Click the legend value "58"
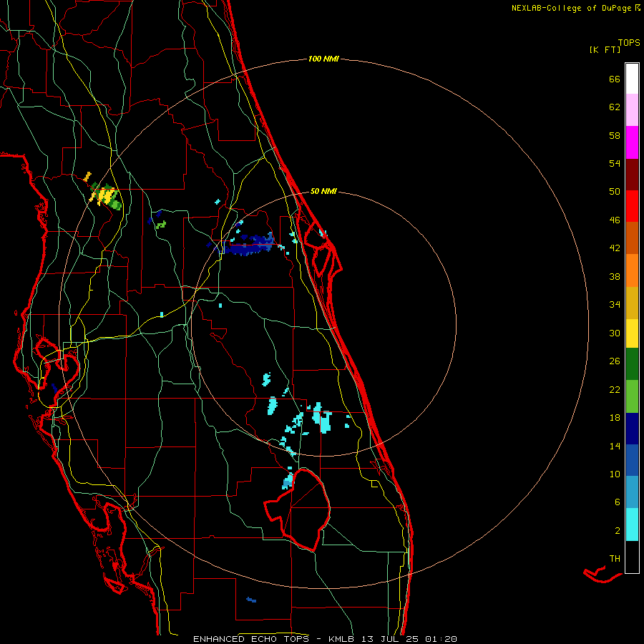 [615, 135]
